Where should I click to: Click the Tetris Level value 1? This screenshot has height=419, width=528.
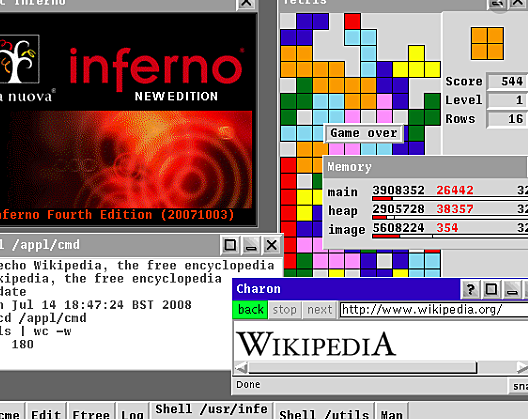(x=507, y=100)
